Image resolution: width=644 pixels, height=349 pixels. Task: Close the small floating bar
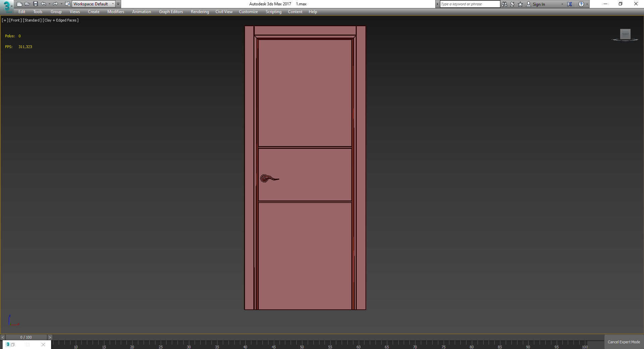click(x=43, y=345)
